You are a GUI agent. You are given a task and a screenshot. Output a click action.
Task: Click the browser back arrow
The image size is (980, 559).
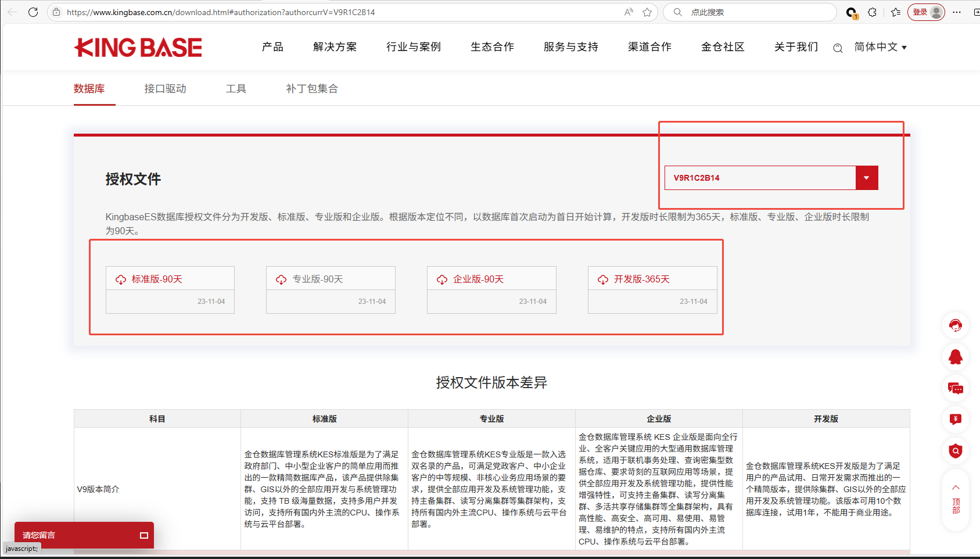[12, 12]
